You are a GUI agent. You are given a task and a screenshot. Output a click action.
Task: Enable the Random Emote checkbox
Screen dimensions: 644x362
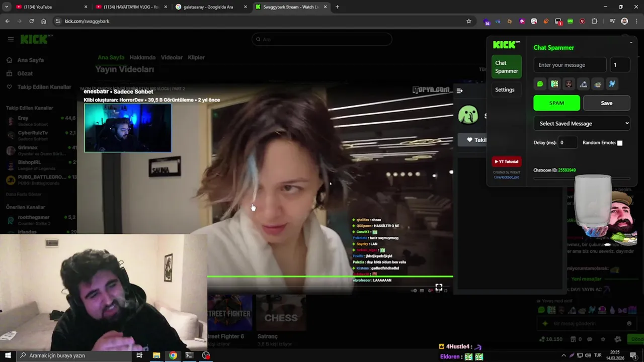tap(620, 143)
